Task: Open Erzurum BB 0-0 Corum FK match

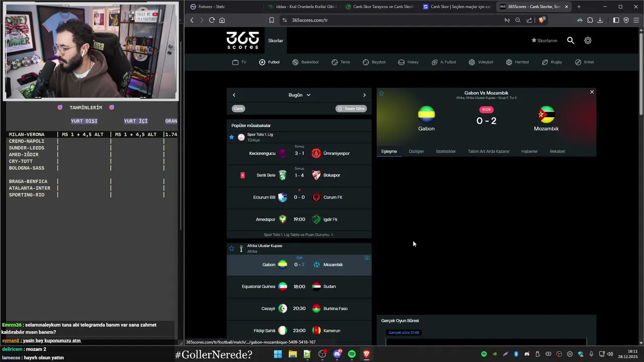Action: (x=299, y=197)
